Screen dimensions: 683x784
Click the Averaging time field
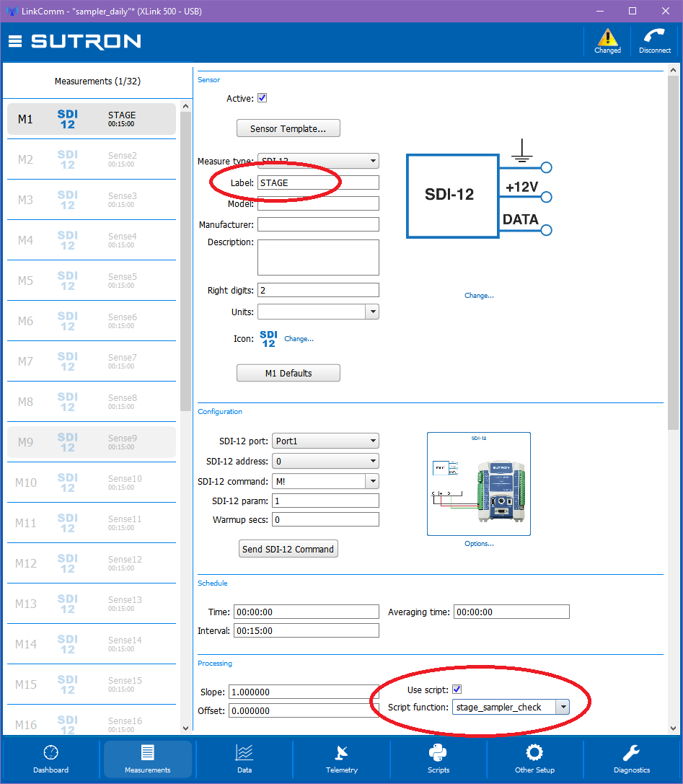[511, 612]
